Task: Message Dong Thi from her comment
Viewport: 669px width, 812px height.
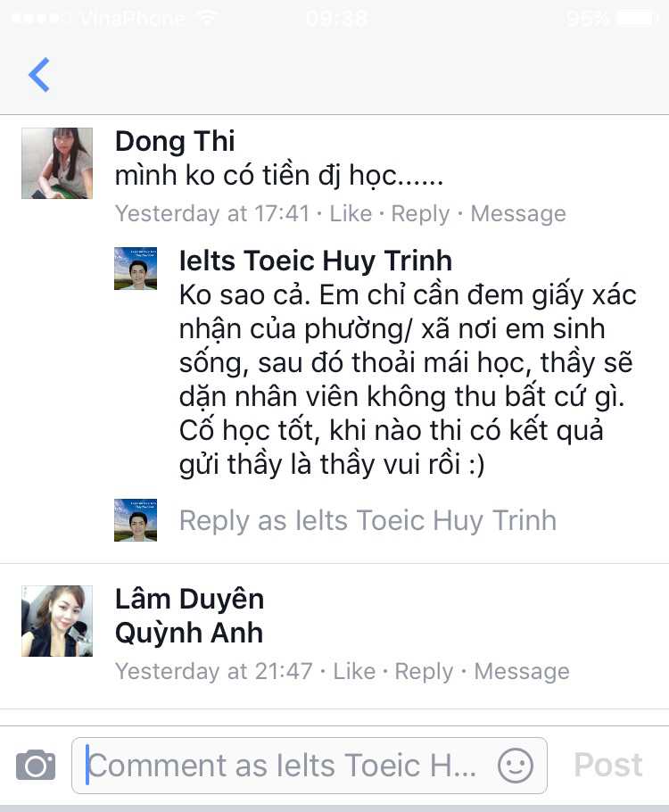Action: pyautogui.click(x=518, y=214)
